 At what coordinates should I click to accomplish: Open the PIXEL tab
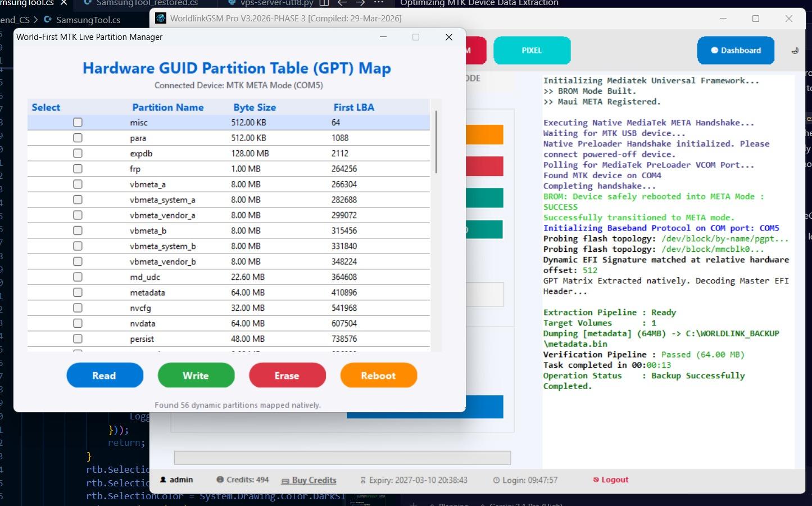(532, 51)
